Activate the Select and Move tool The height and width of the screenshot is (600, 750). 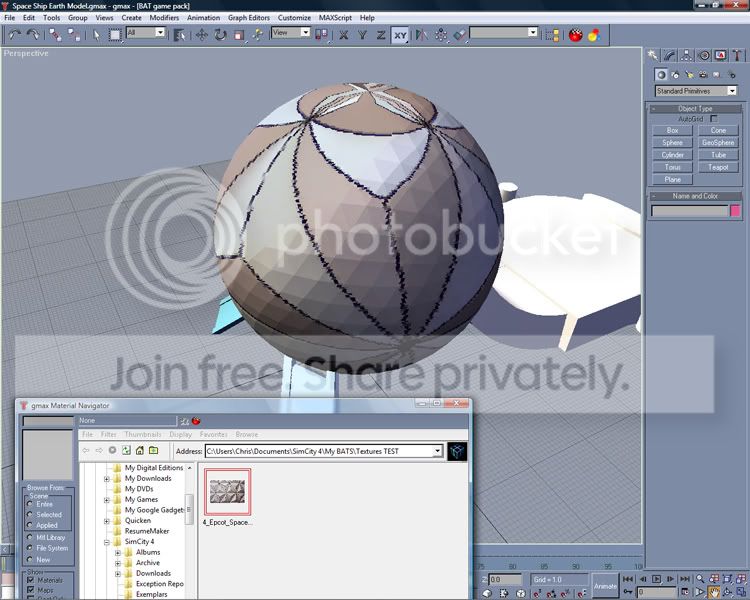(x=201, y=35)
